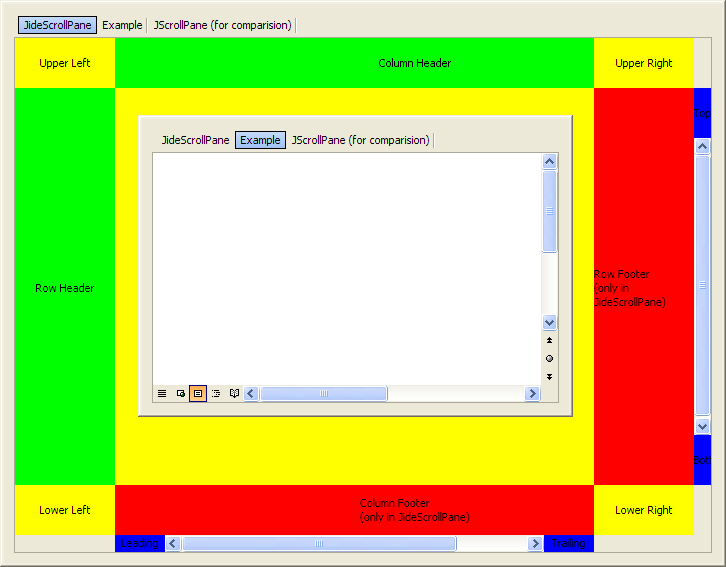The width and height of the screenshot is (726, 567).
Task: Click inner pane scroll left arrow
Action: tap(251, 394)
